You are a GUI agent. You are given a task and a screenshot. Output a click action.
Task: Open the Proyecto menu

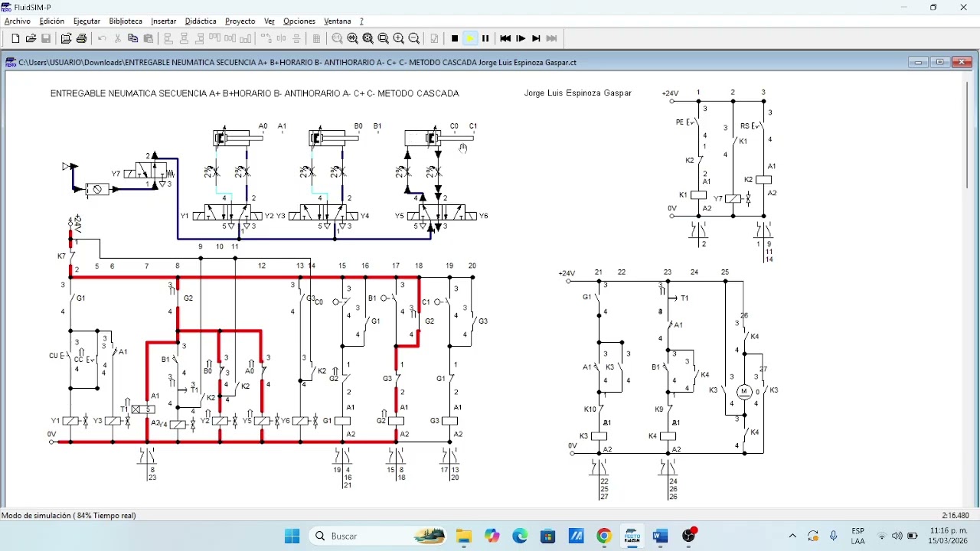[x=240, y=21]
